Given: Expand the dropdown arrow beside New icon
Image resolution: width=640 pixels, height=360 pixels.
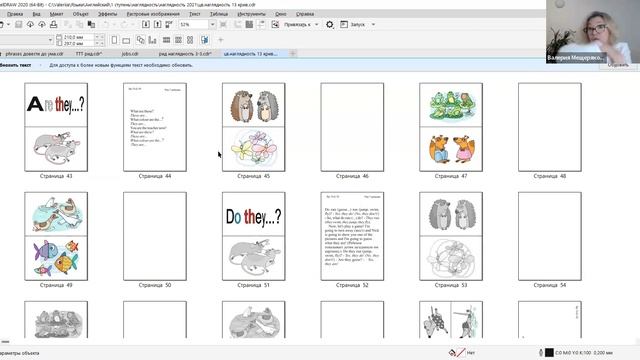Looking at the screenshot, I should (x=8, y=24).
